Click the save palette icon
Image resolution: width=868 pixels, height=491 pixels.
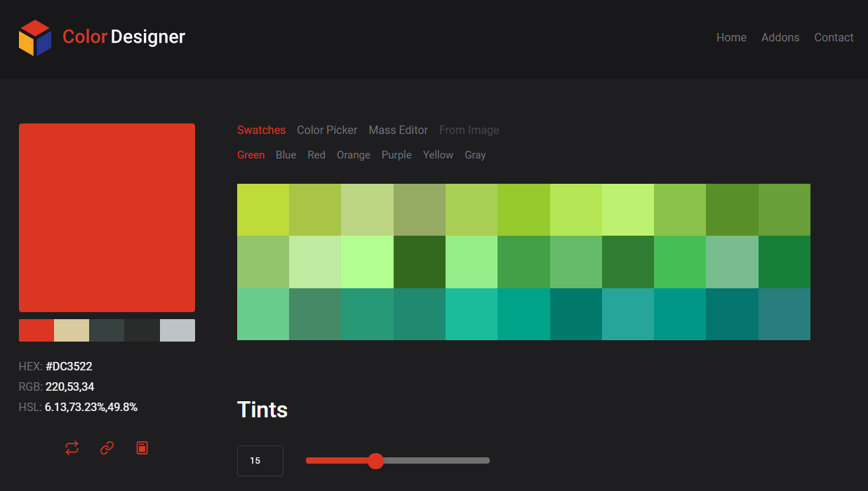(142, 448)
